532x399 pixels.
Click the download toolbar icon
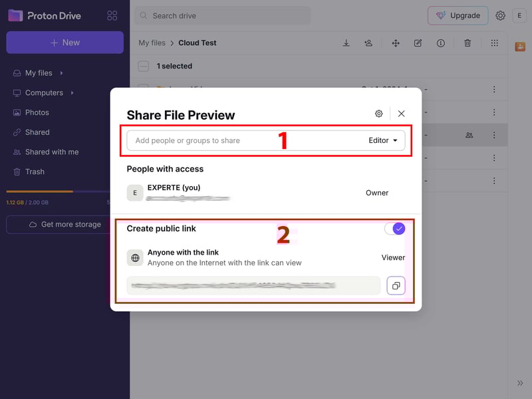click(346, 43)
